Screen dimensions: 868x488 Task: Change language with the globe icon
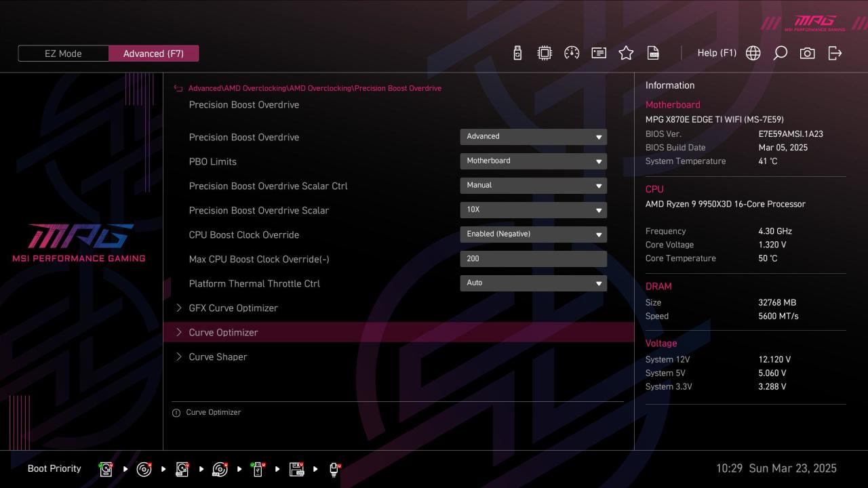click(x=753, y=53)
